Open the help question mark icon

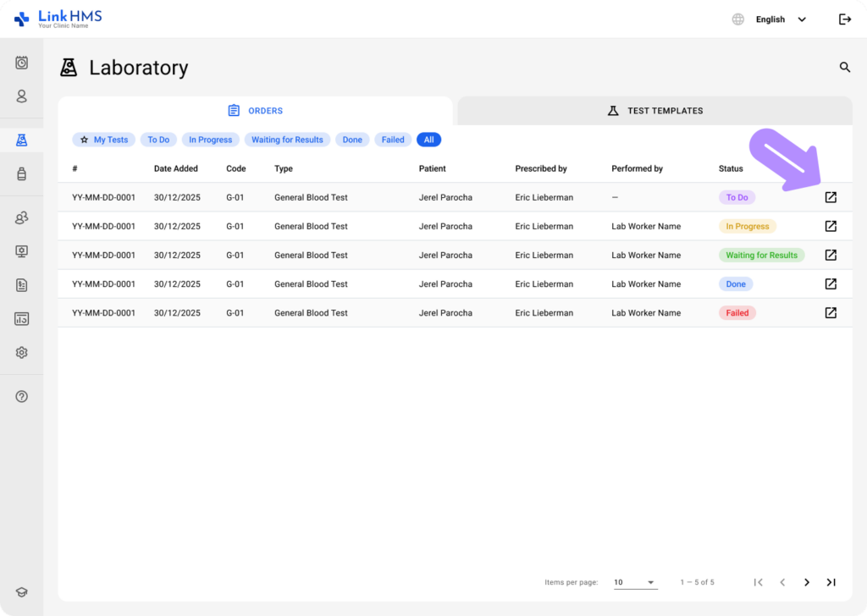[x=22, y=396]
